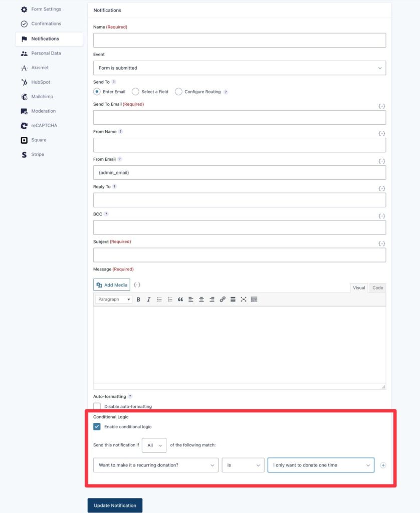Open 'I only want to donate' value dropdown
Viewport: 420px width, 513px height.
tap(321, 465)
